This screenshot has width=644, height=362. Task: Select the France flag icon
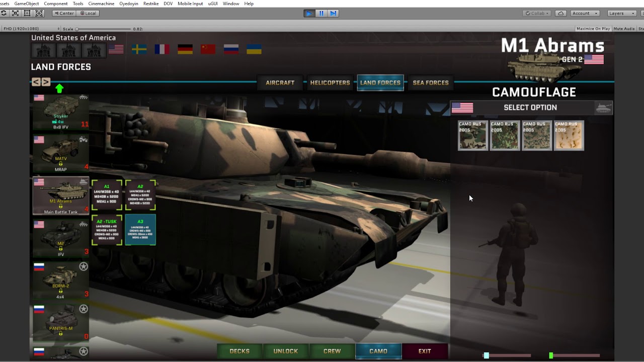click(x=162, y=49)
